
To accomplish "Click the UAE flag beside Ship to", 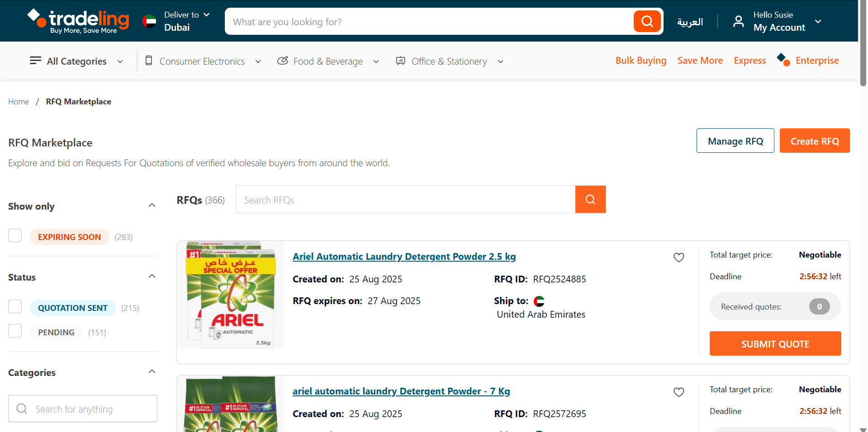I will click(539, 301).
